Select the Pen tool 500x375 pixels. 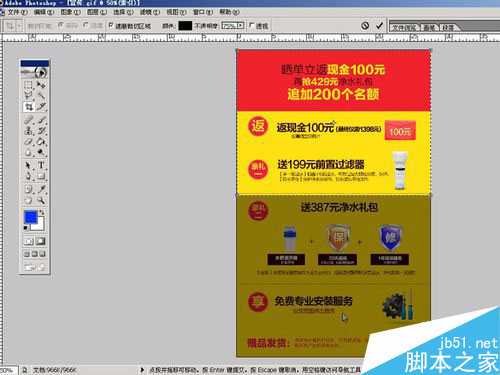[x=29, y=176]
